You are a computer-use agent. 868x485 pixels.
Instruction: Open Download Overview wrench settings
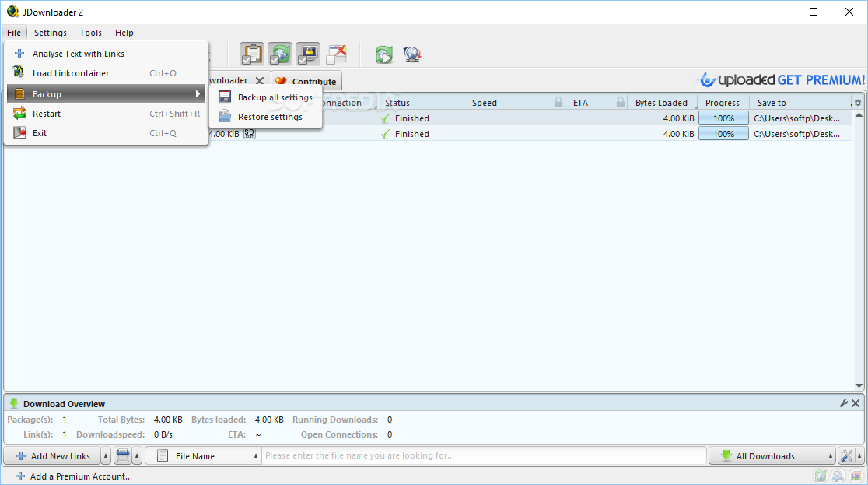[844, 403]
